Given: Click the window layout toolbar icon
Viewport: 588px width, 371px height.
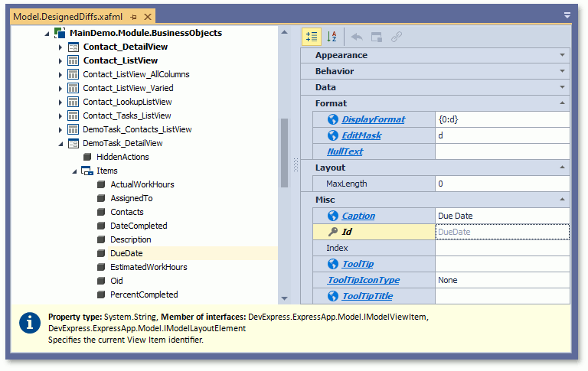Looking at the screenshot, I should 377,37.
